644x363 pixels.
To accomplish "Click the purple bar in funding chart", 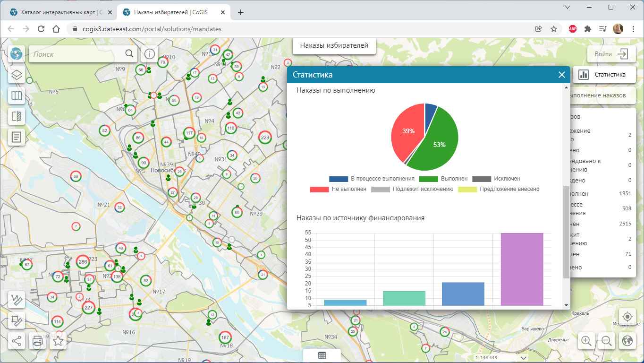I will point(522,269).
